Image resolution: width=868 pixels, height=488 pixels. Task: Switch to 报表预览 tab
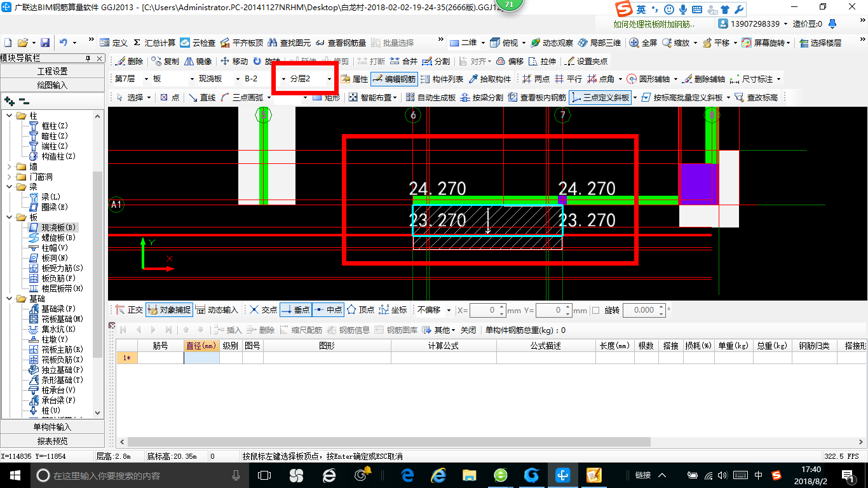click(x=52, y=441)
